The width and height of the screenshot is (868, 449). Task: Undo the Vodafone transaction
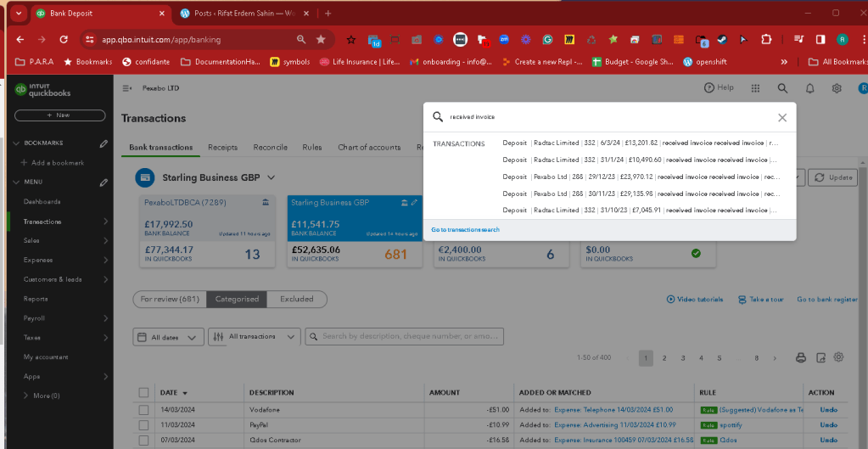(x=829, y=410)
